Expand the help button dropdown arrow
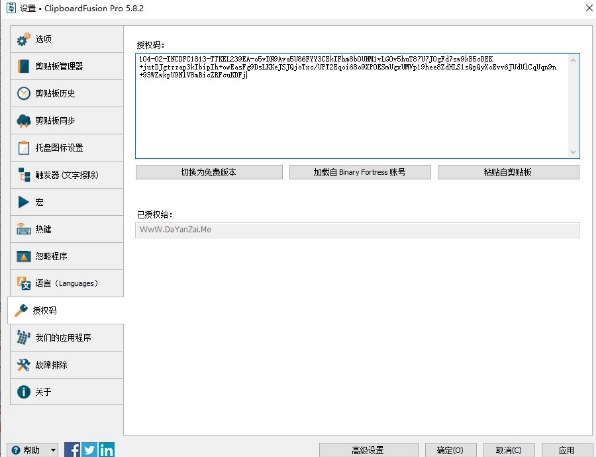596x457 pixels. click(53, 450)
